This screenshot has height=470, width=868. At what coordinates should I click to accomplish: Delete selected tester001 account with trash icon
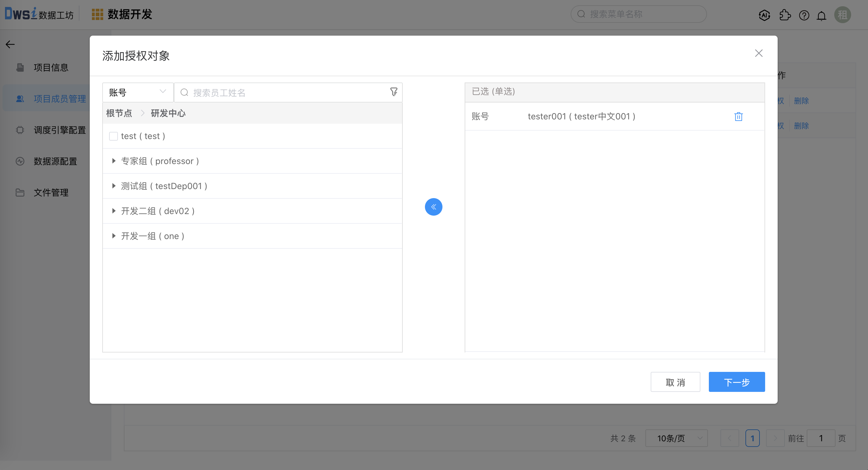coord(738,117)
